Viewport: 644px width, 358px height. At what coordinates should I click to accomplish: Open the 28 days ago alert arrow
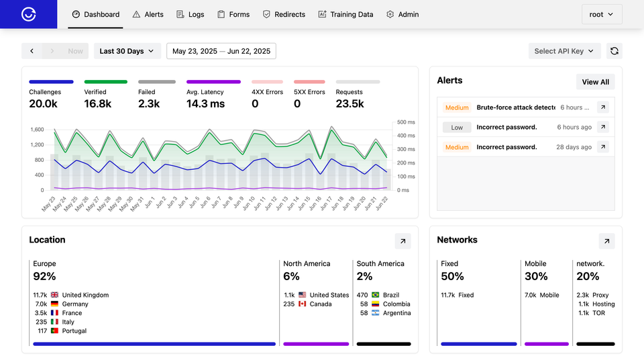click(x=602, y=147)
